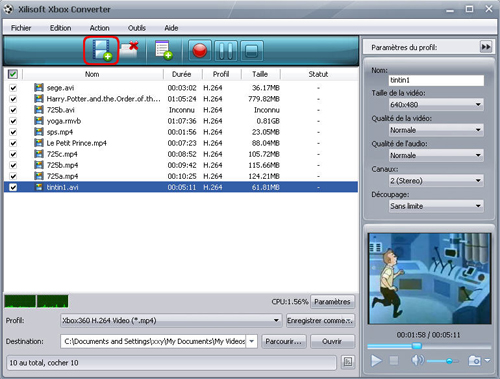
Task: Click the Parcourir button
Action: [x=284, y=341]
